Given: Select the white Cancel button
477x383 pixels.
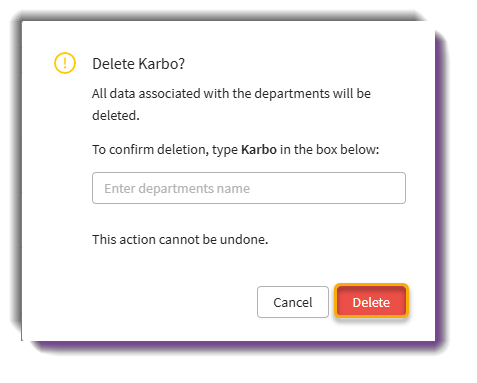Looking at the screenshot, I should click(x=293, y=302).
